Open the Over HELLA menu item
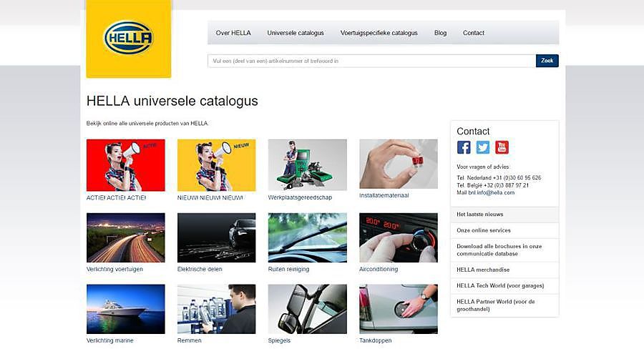 point(233,33)
